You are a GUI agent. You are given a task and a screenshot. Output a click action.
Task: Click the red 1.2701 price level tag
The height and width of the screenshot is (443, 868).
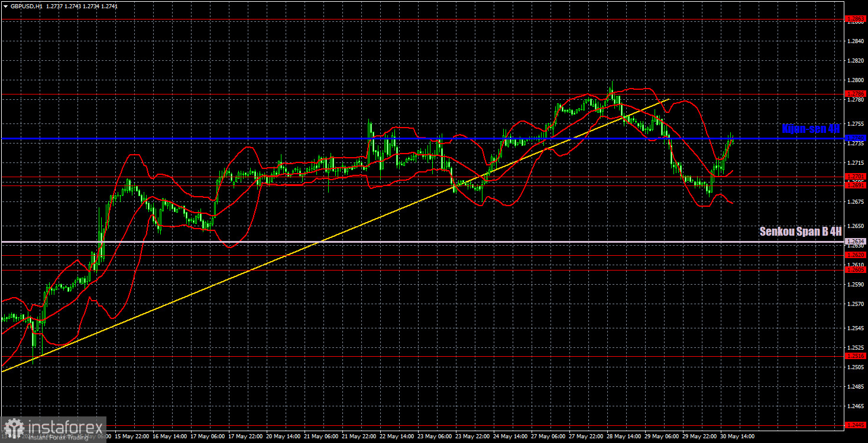point(856,176)
